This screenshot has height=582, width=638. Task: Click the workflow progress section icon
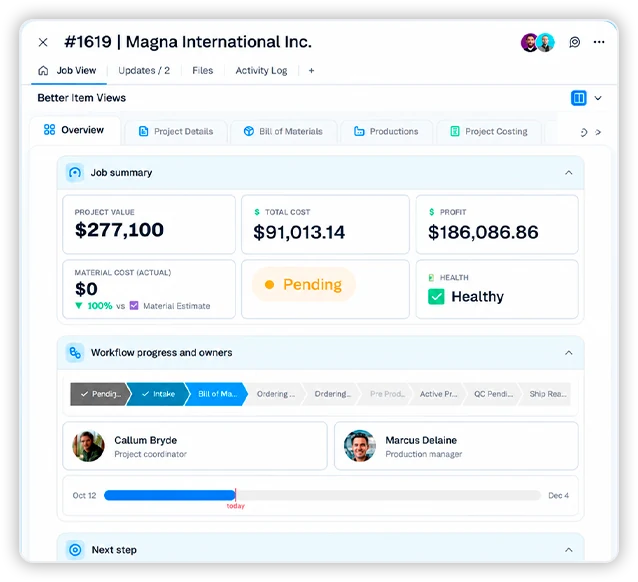tap(75, 353)
